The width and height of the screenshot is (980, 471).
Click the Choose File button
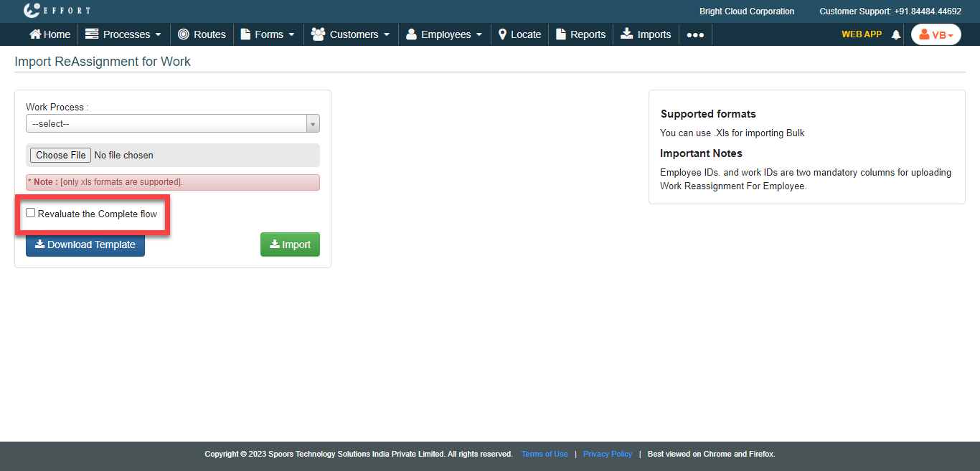(x=61, y=155)
